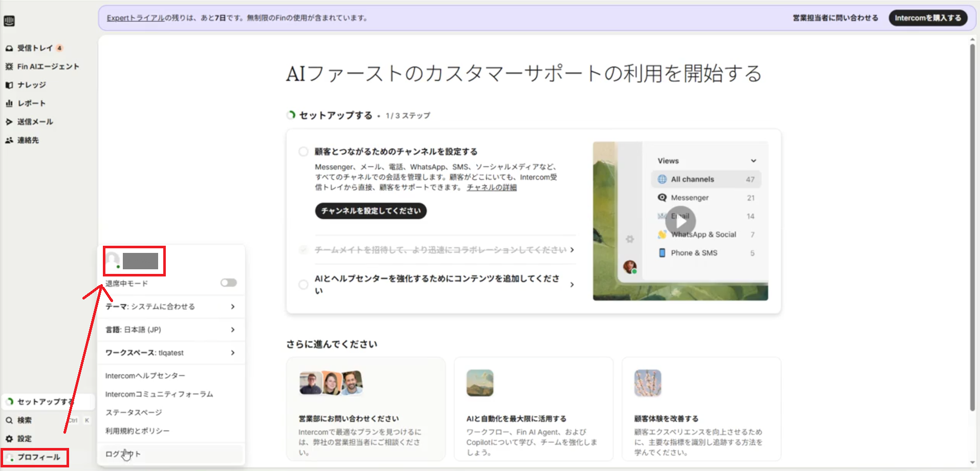Open 設定 settings from the sidebar
This screenshot has height=471, width=980.
19,439
